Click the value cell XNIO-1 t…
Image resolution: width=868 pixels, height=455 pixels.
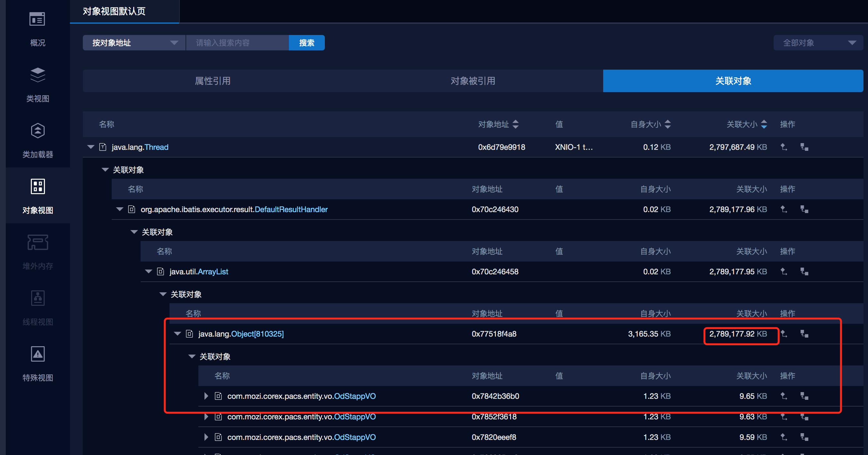click(x=574, y=147)
